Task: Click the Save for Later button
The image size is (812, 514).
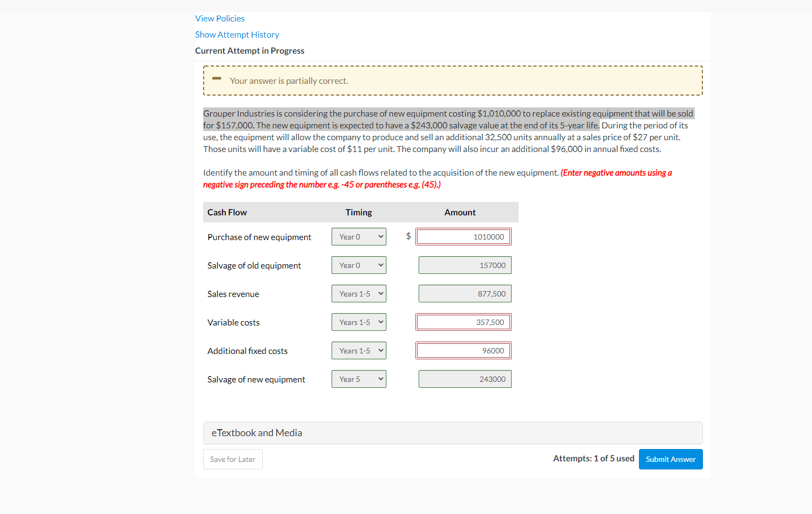Action: coord(233,459)
